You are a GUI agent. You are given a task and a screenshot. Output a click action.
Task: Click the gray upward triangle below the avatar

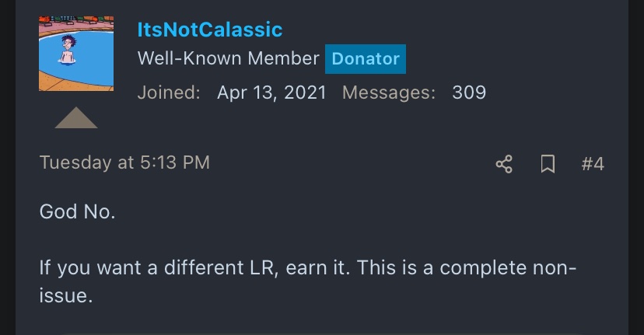click(76, 118)
